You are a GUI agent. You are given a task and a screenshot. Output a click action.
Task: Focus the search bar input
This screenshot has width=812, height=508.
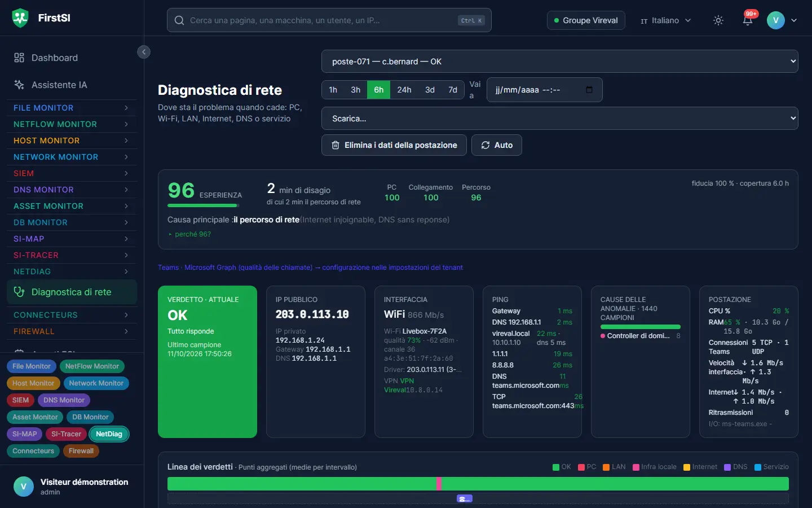click(329, 20)
